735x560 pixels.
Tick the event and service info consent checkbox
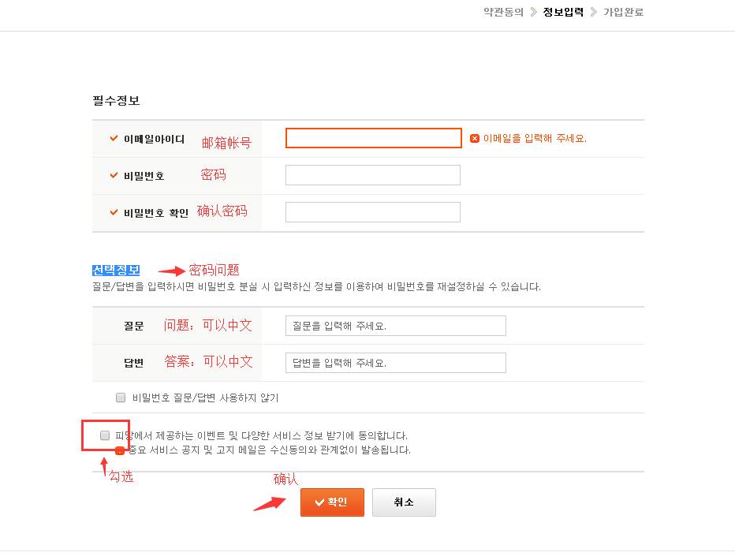105,435
